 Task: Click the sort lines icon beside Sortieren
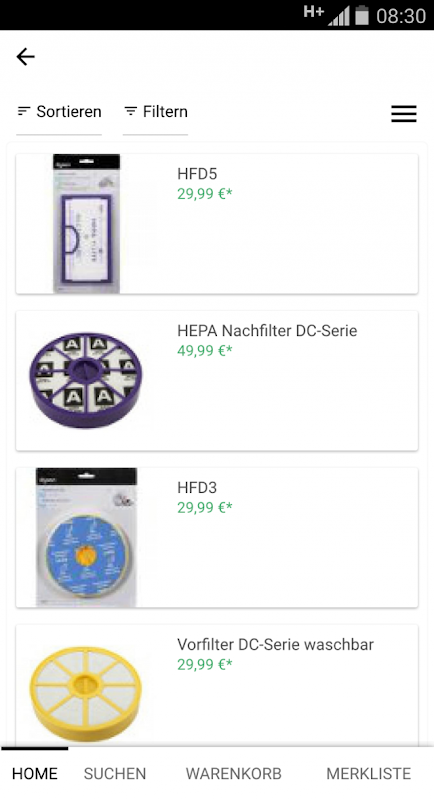(x=23, y=111)
